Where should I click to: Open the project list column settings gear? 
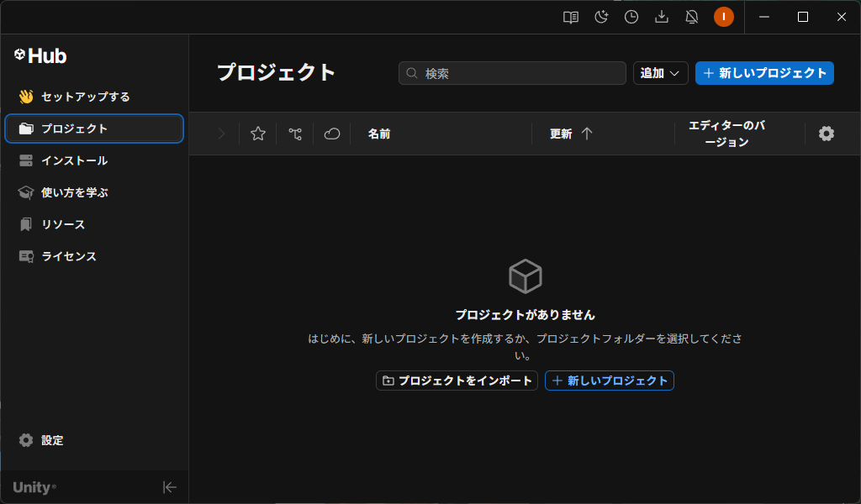tap(827, 134)
